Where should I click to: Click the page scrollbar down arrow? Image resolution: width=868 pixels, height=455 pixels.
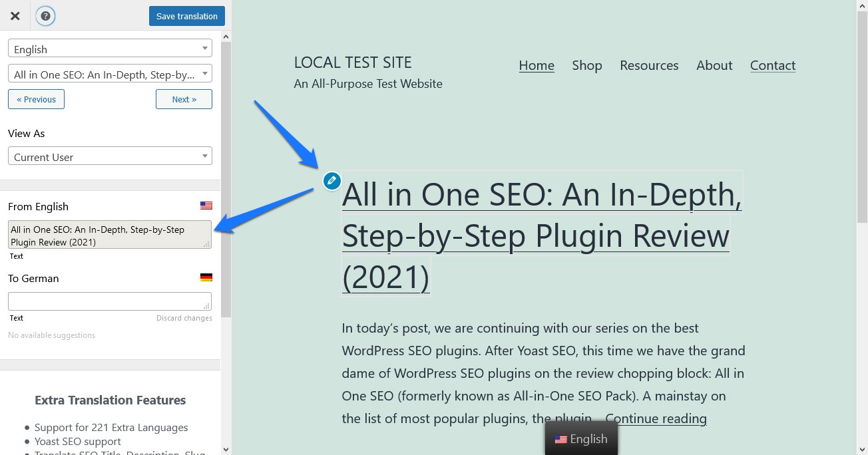[x=862, y=450]
